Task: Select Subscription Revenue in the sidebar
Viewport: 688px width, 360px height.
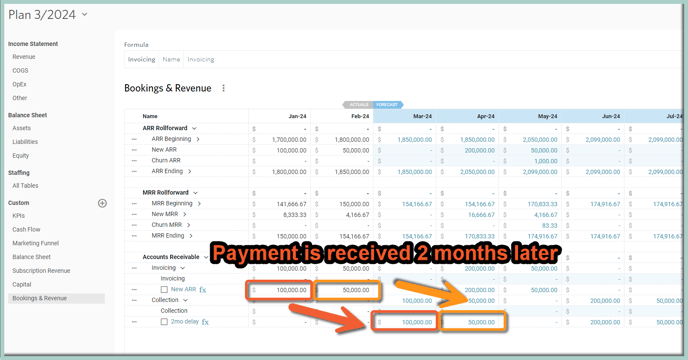Action: pyautogui.click(x=41, y=271)
